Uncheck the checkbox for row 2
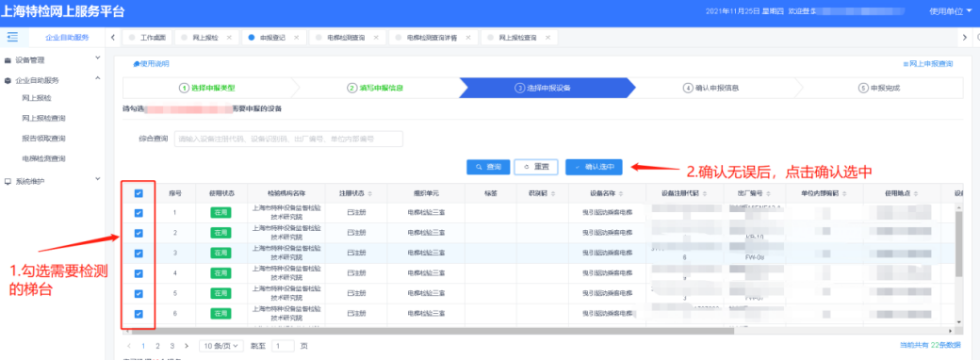The width and height of the screenshot is (980, 361). coord(139,233)
